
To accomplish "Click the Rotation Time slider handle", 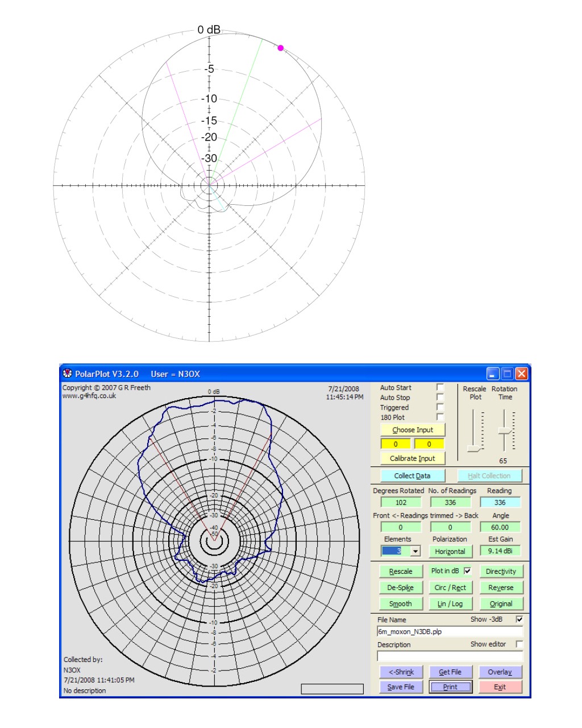I will [x=504, y=431].
